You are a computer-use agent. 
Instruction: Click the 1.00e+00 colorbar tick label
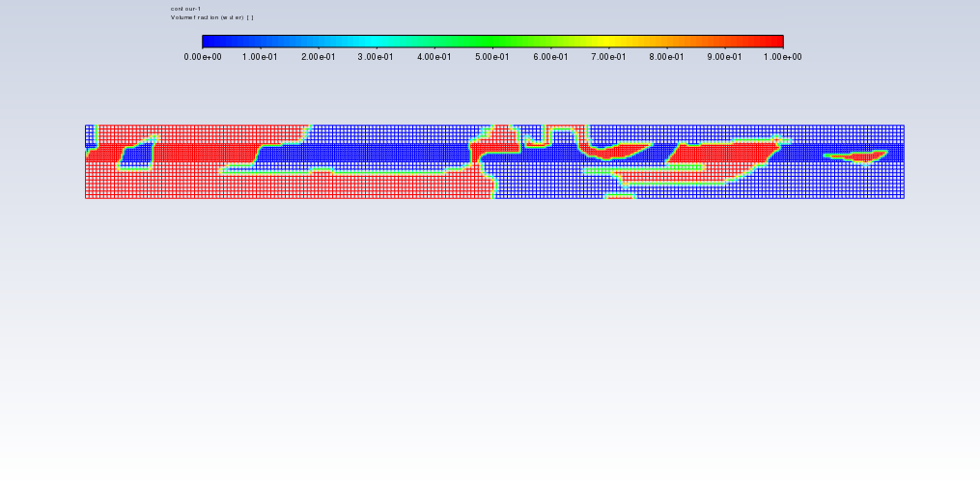coord(782,57)
